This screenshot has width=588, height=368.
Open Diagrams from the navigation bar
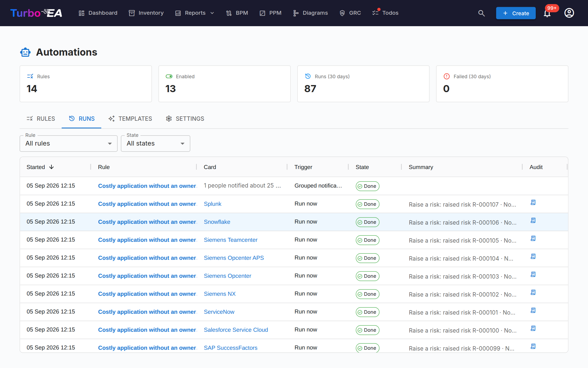pos(311,13)
